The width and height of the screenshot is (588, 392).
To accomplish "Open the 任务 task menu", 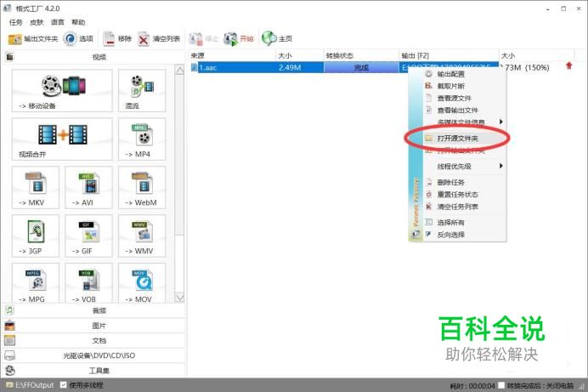I will 16,22.
